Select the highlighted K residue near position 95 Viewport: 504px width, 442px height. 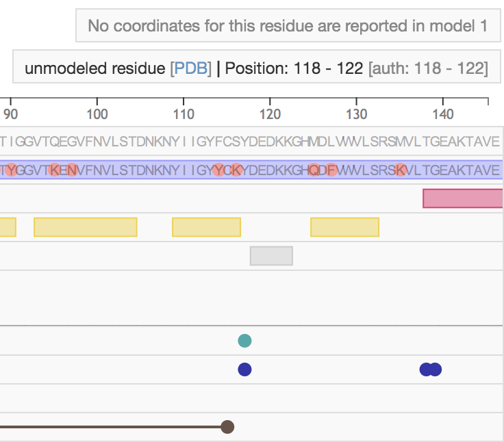pyautogui.click(x=55, y=170)
